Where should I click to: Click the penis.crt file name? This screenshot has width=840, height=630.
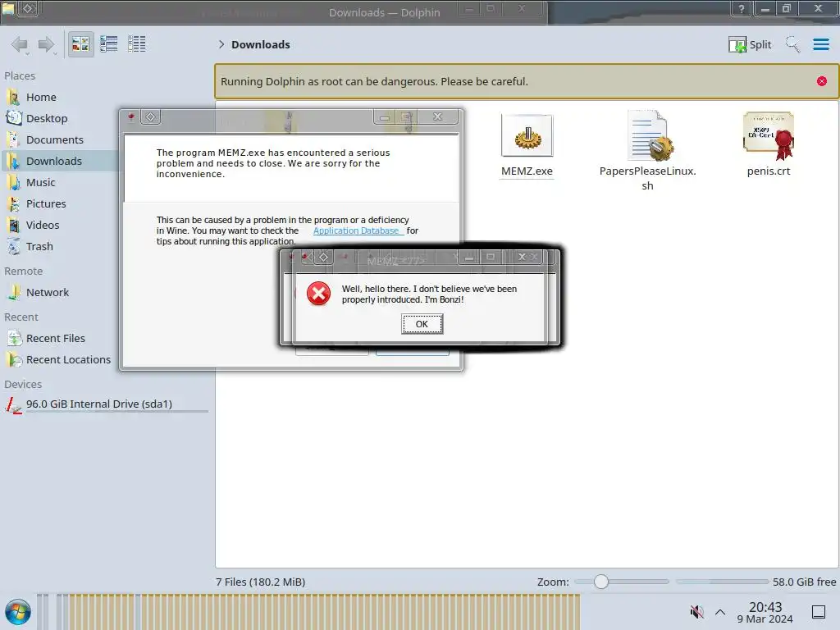769,171
